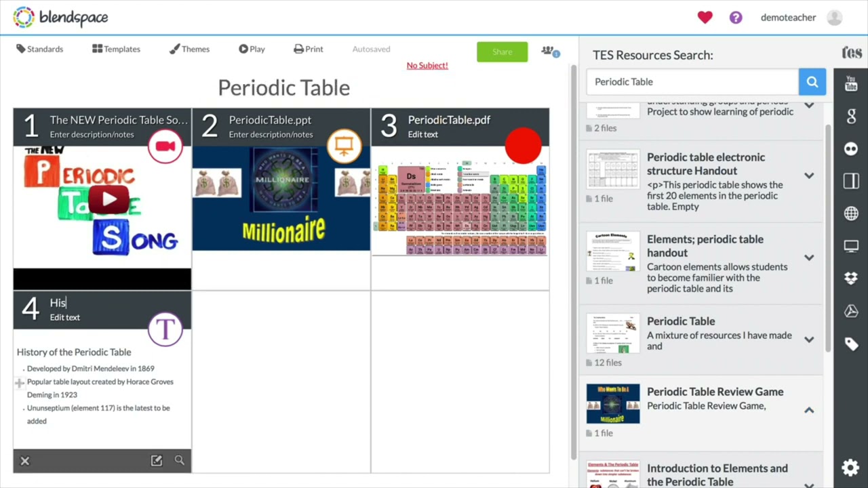Viewport: 868px width, 488px height.
Task: Collapse the Periodic Table Review Game result
Action: [809, 410]
